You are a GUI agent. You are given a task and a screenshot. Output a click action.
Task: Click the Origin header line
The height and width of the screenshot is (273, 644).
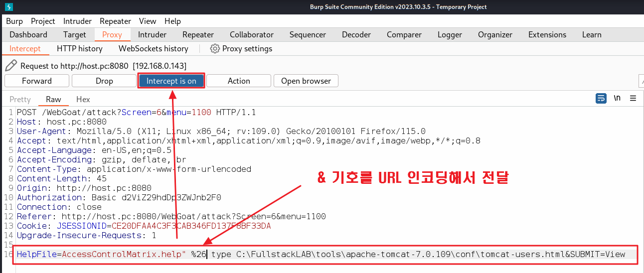(x=84, y=188)
